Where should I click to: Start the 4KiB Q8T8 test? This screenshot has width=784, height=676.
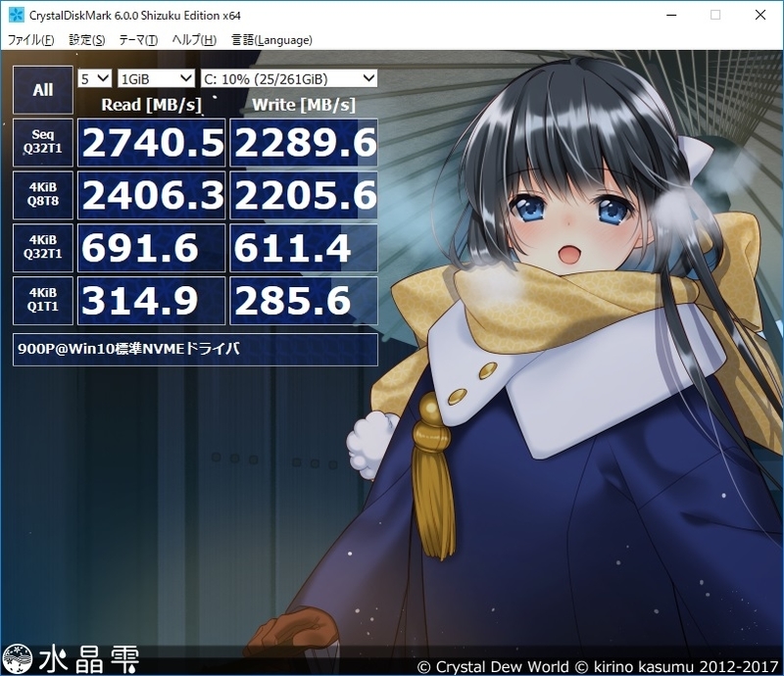coord(43,195)
